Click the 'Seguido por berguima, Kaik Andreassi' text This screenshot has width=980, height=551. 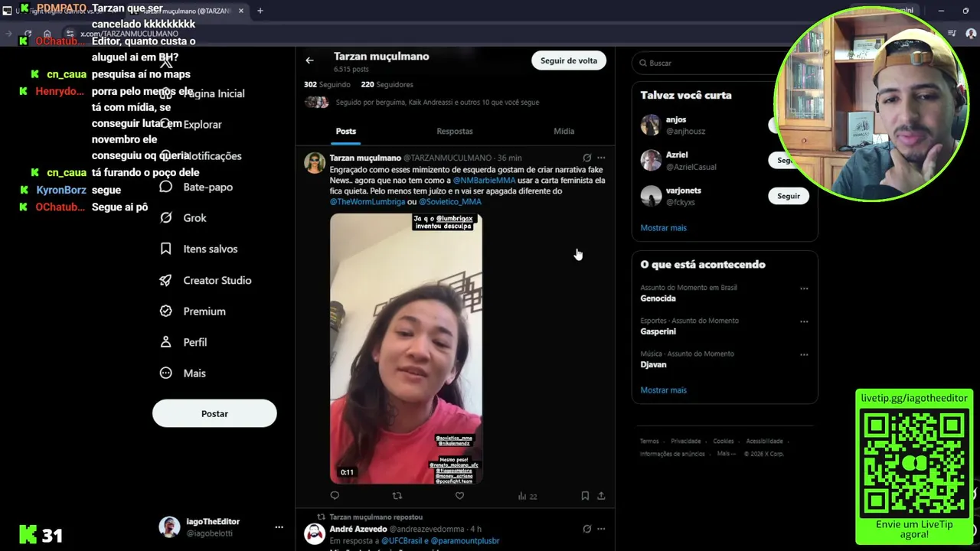pyautogui.click(x=437, y=103)
